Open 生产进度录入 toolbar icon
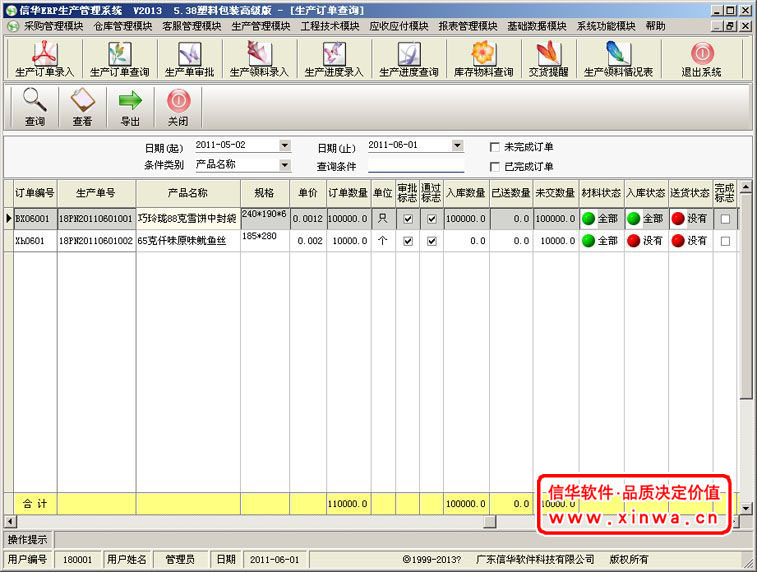The height and width of the screenshot is (572, 757). pyautogui.click(x=334, y=59)
